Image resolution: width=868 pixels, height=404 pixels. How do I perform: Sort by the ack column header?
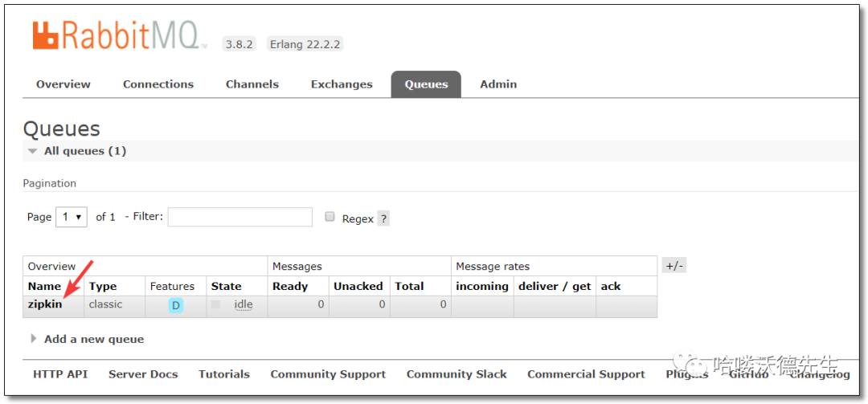tap(611, 286)
